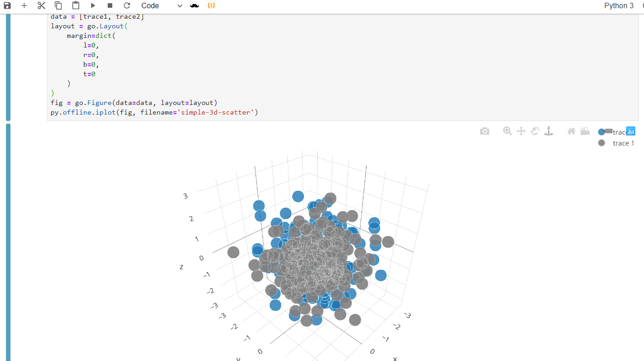Interrupt the kernel

(x=110, y=5)
